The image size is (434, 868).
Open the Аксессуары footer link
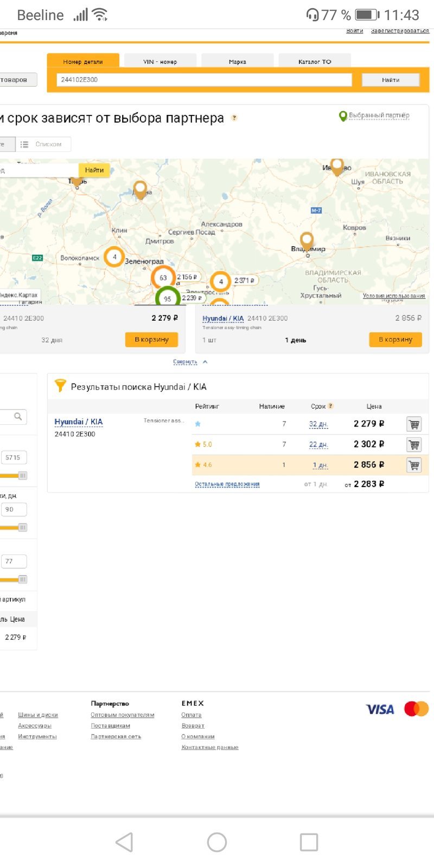coord(35,726)
